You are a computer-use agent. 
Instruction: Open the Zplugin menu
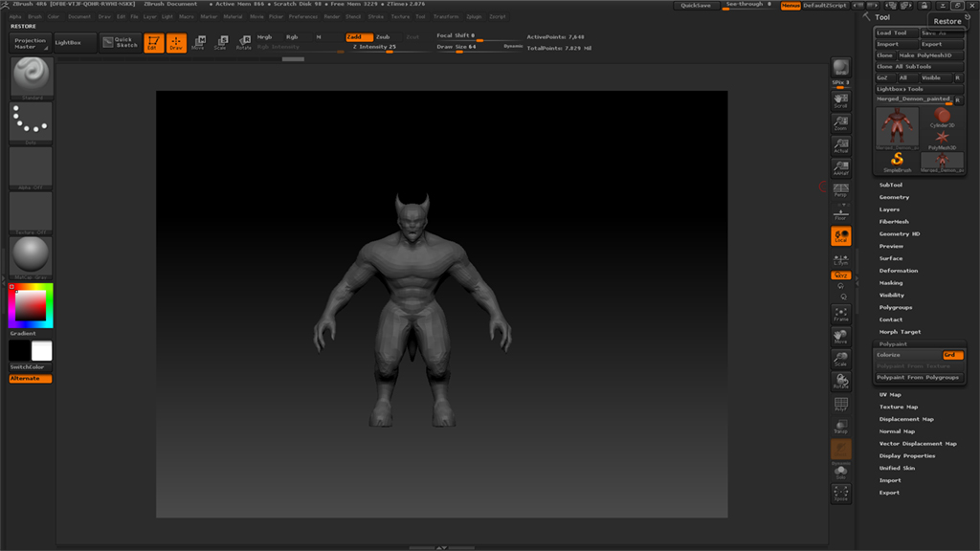(474, 16)
